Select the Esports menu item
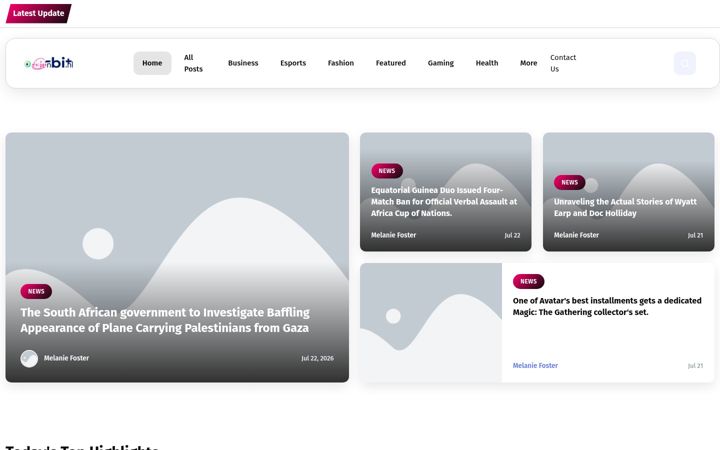Image resolution: width=720 pixels, height=450 pixels. point(293,63)
